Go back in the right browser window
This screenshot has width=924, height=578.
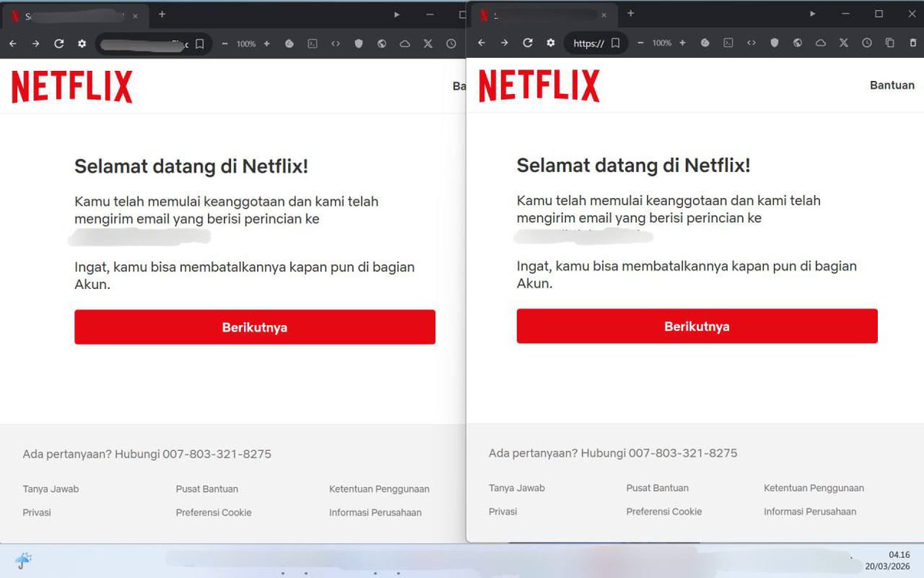coord(481,43)
